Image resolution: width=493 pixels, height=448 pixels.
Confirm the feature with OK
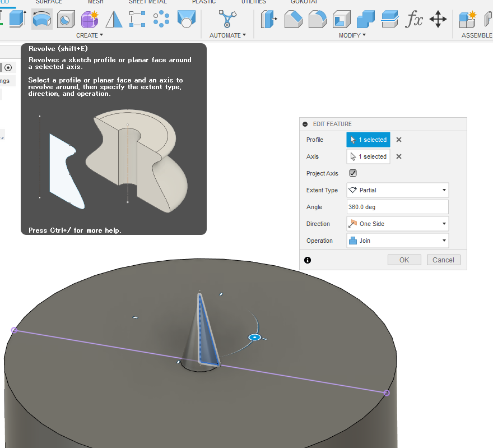point(404,260)
